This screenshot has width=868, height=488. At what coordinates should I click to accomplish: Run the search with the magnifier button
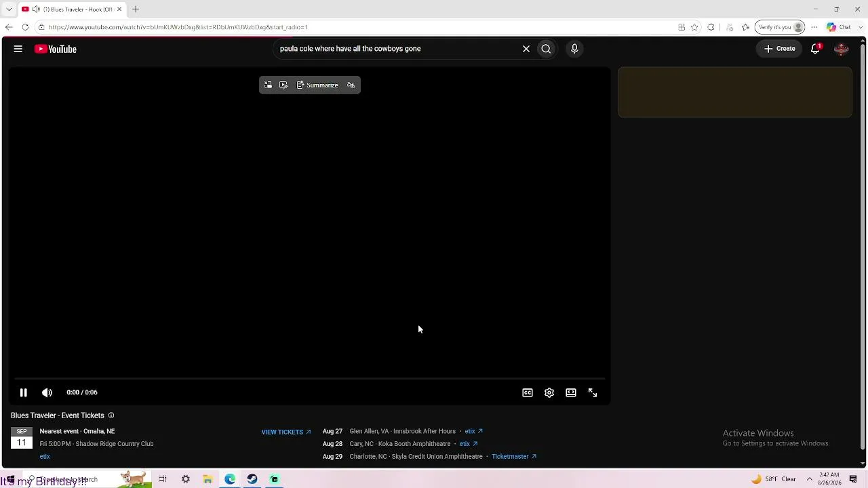pyautogui.click(x=546, y=49)
